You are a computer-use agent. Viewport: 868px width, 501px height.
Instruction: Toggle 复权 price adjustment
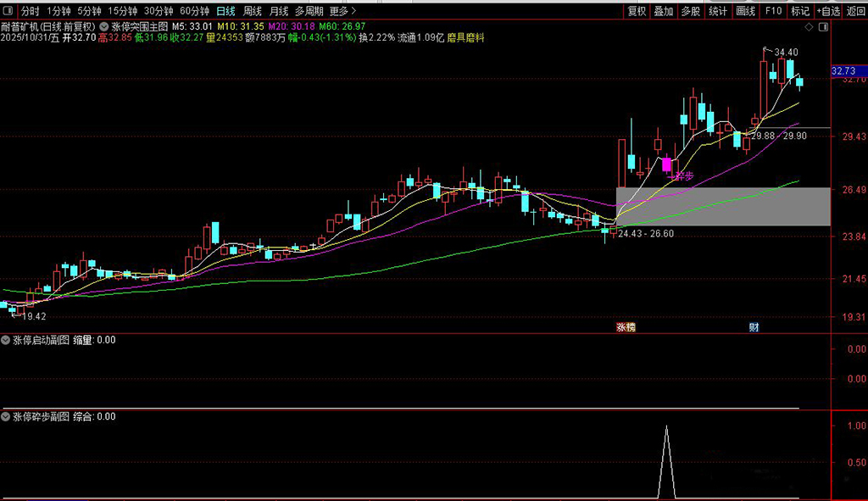[x=637, y=11]
